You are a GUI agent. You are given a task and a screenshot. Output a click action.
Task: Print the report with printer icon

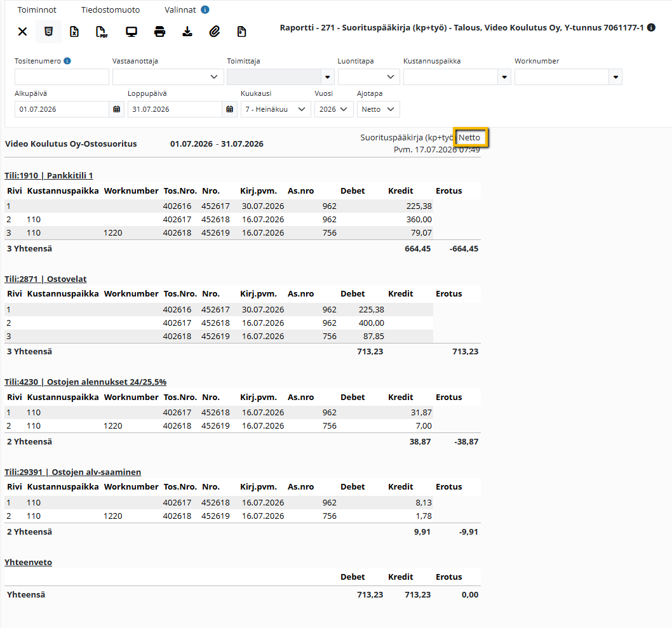[x=159, y=32]
